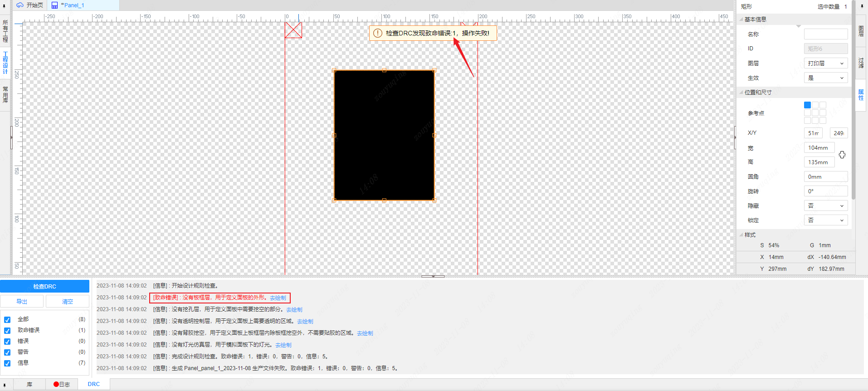Click the 高 field showing 135mm
This screenshot has height=391, width=868.
tap(819, 162)
